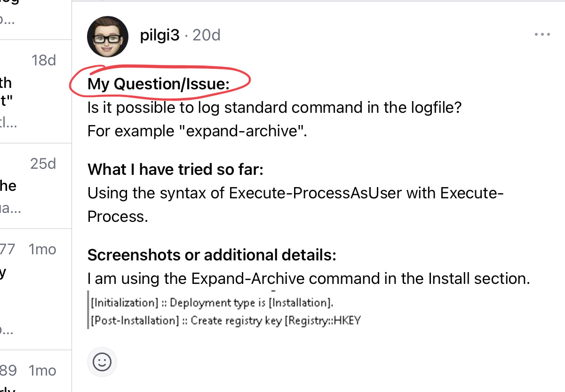This screenshot has width=565, height=392.
Task: Open the first 1mo sidebar conversation
Action: [35, 288]
